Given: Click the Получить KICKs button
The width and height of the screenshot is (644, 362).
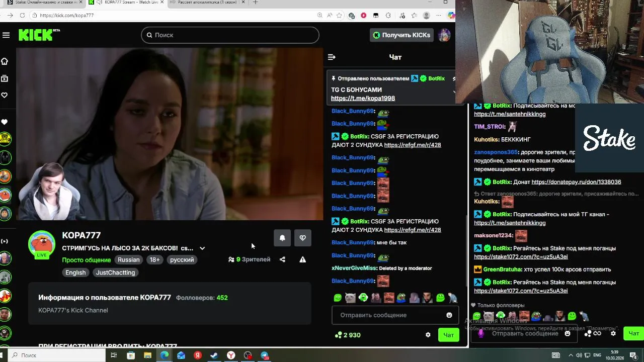Looking at the screenshot, I should tap(401, 35).
